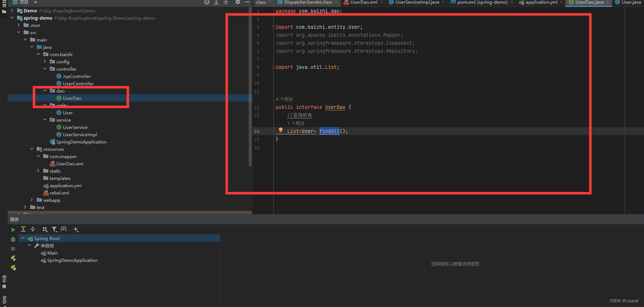Select SpringDemoApplication in Services tree
Screen dimensions: 644x307
click(72, 260)
